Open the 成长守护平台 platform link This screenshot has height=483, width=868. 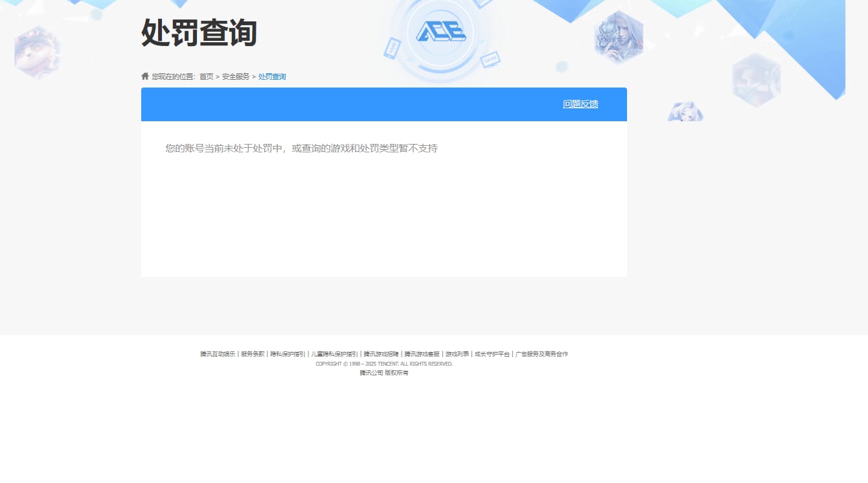coord(490,354)
